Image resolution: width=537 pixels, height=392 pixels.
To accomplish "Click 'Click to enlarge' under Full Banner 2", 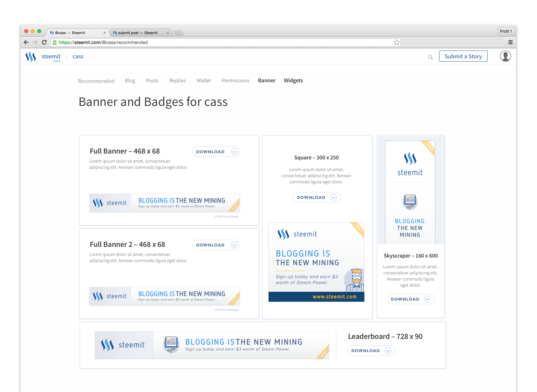I will pyautogui.click(x=227, y=310).
